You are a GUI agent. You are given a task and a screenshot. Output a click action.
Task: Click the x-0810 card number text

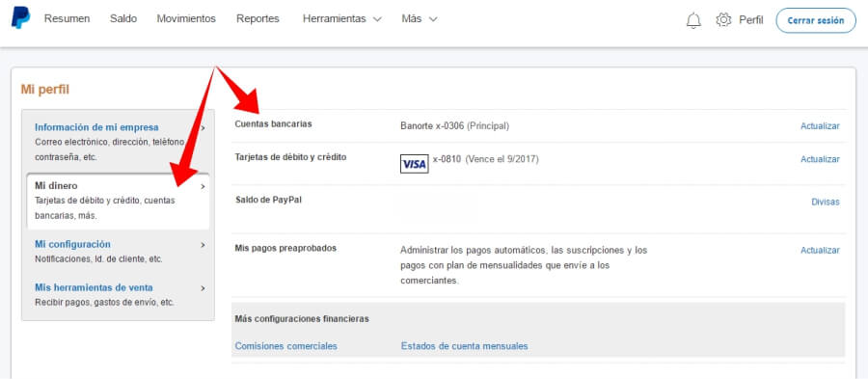click(447, 159)
